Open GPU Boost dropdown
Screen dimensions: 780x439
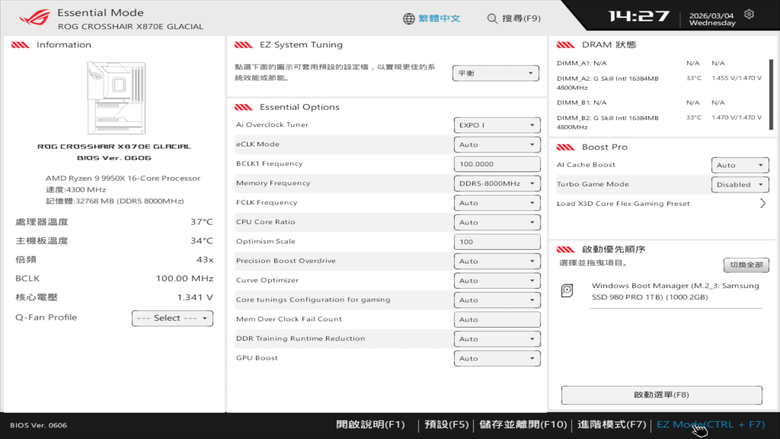tap(497, 358)
